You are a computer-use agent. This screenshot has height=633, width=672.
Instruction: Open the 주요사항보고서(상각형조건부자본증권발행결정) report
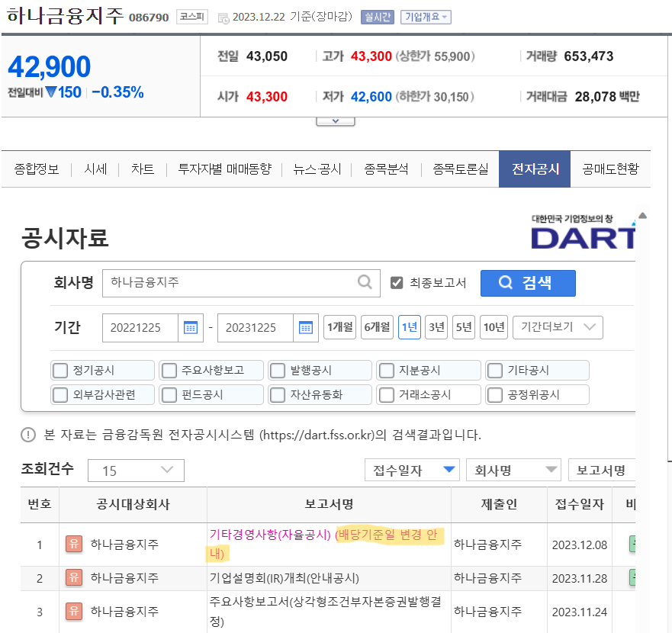[325, 611]
